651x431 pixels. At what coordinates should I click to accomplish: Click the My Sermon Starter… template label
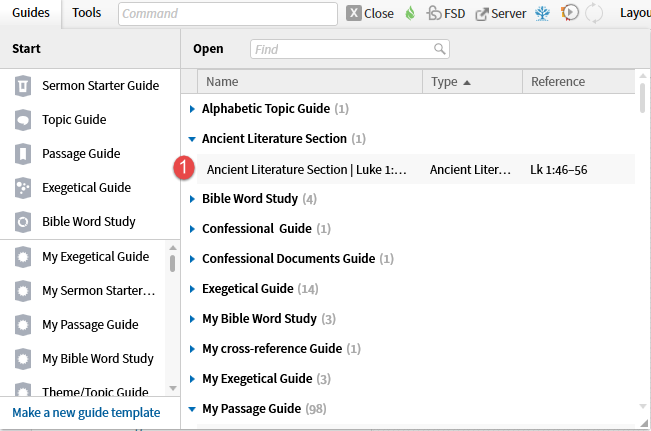[x=99, y=291]
